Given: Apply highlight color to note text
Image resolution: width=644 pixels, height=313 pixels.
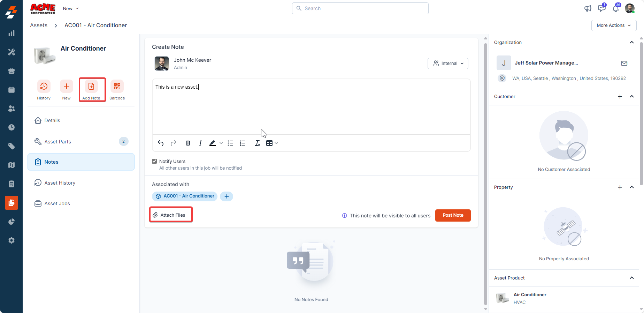Looking at the screenshot, I should (213, 143).
